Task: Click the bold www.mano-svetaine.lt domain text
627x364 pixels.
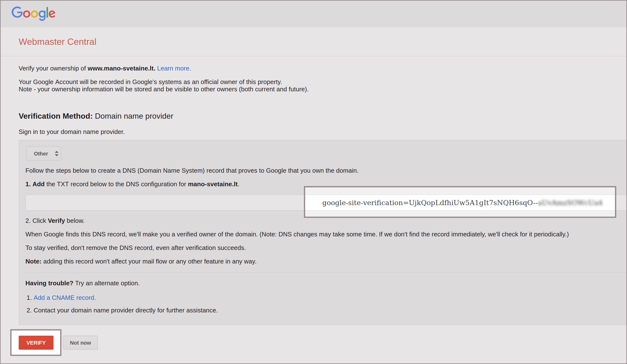Action: click(x=121, y=68)
